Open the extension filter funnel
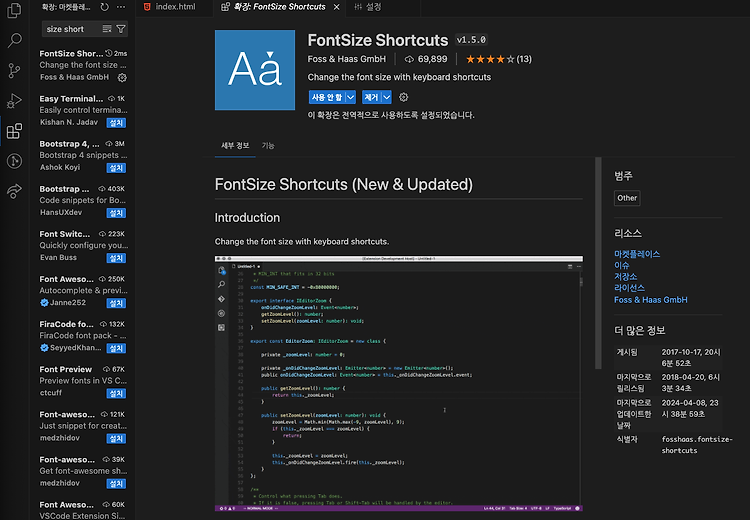 [x=121, y=29]
